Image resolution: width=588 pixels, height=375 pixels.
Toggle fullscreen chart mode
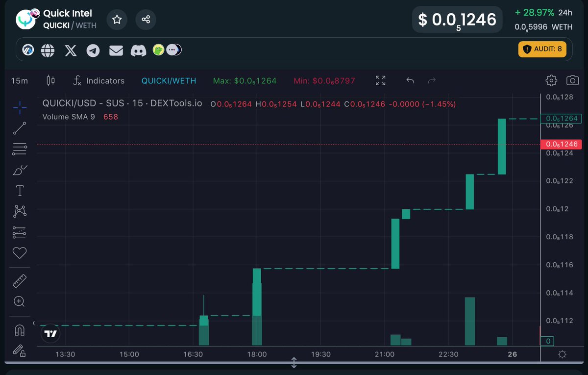(x=380, y=81)
